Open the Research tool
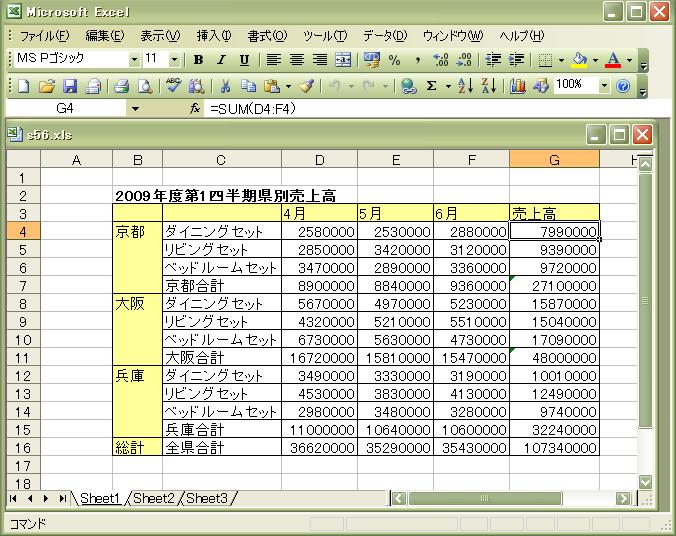The image size is (676, 536). [197, 86]
